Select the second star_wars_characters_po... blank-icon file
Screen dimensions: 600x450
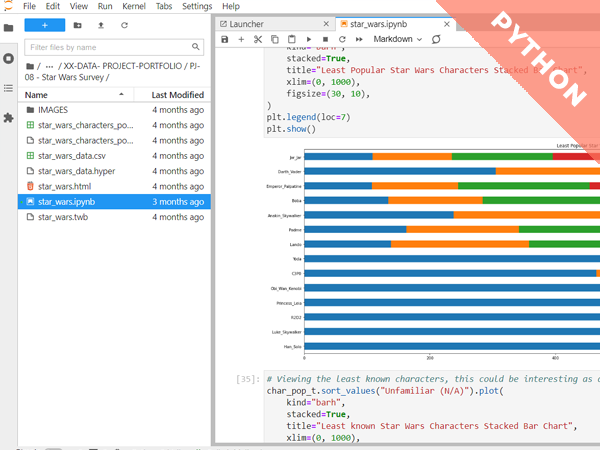pos(114,140)
